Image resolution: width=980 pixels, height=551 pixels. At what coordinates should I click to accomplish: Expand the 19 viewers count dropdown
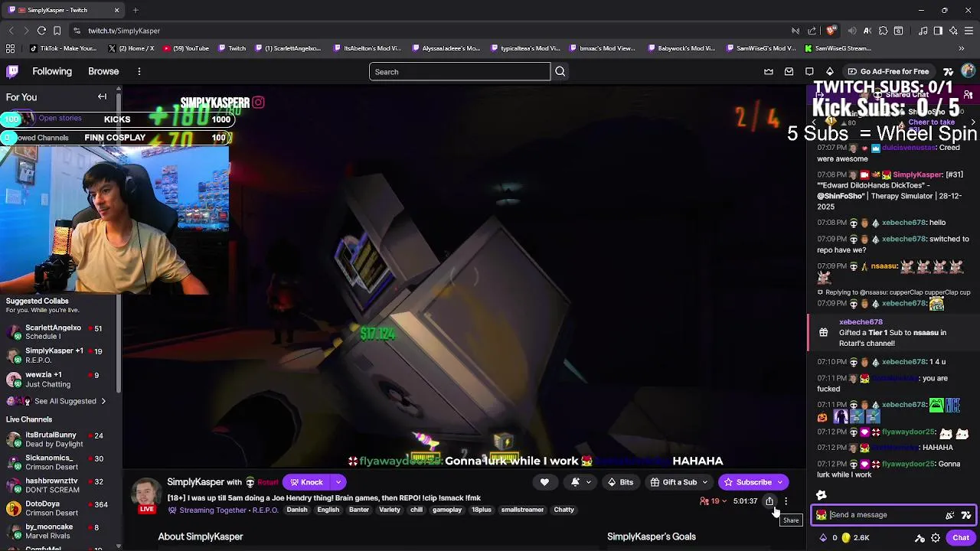[724, 501]
